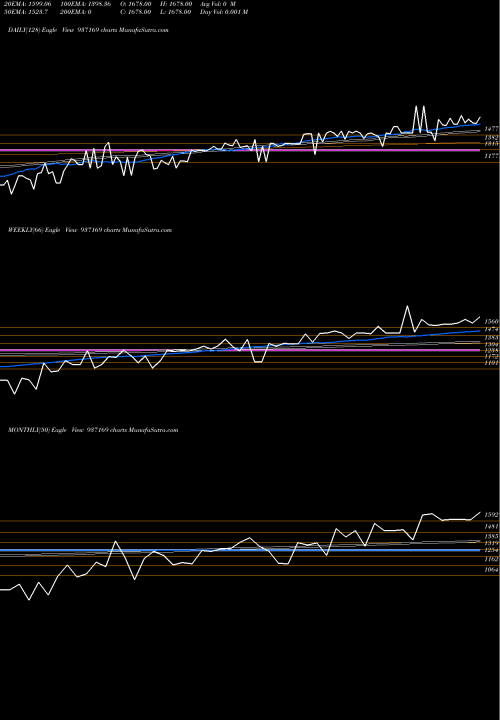Viewport: 500px width, 720px height.
Task: Click the 1177 price level label on the daily chart
Action: point(491,157)
